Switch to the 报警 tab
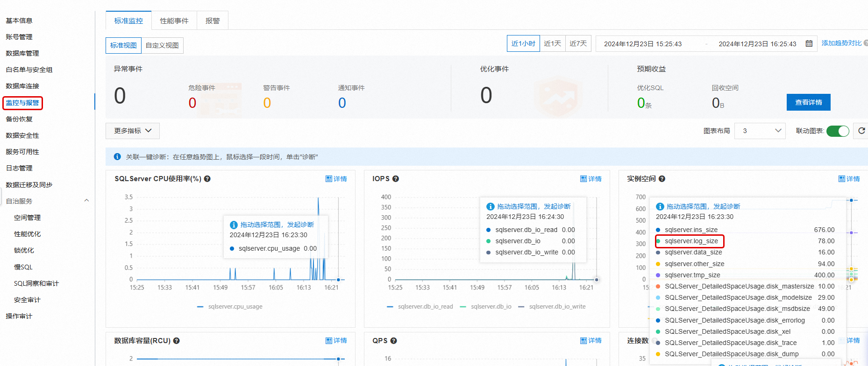 [213, 21]
